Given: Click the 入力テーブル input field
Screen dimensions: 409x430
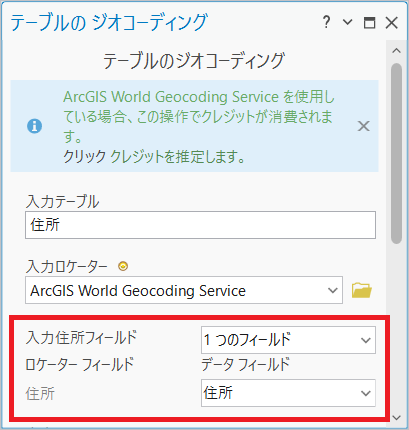Looking at the screenshot, I should 200,225.
